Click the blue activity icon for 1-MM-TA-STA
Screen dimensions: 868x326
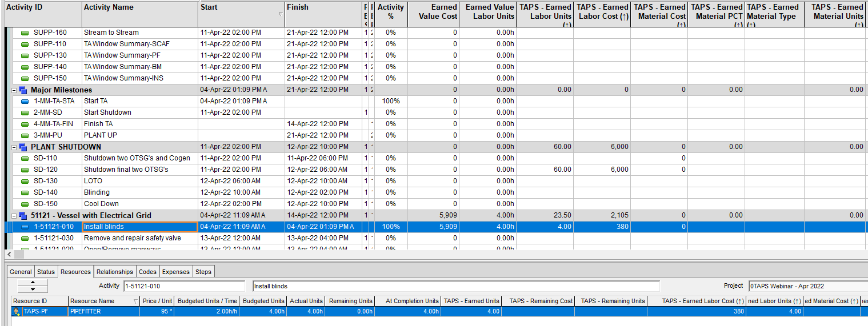(x=25, y=101)
